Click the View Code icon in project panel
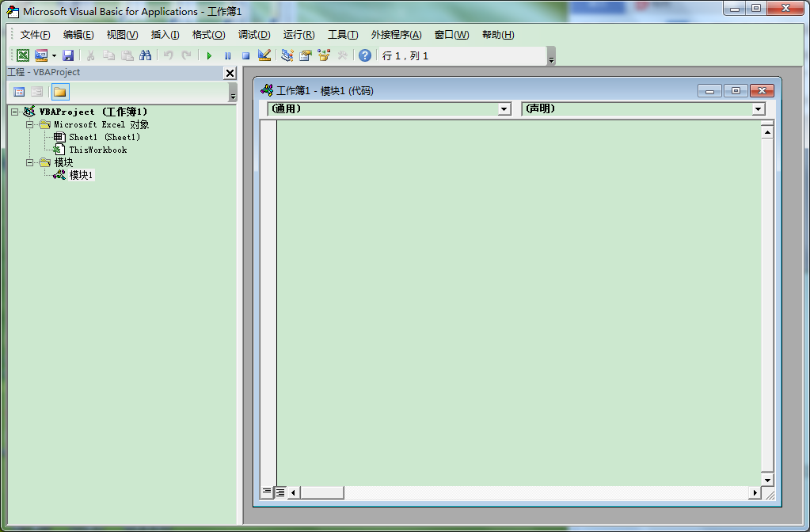The height and width of the screenshot is (532, 810). tap(19, 92)
